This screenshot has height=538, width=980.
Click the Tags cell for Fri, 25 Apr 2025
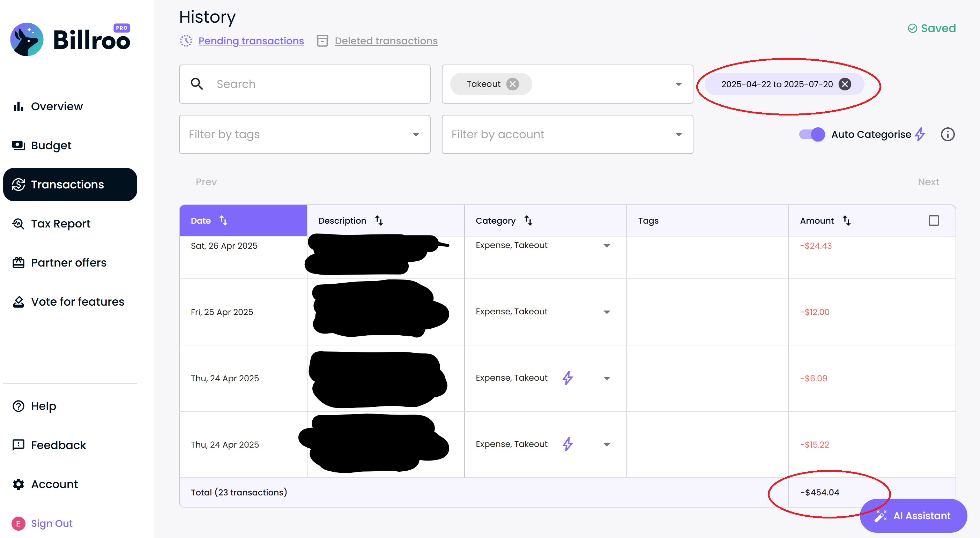click(707, 312)
